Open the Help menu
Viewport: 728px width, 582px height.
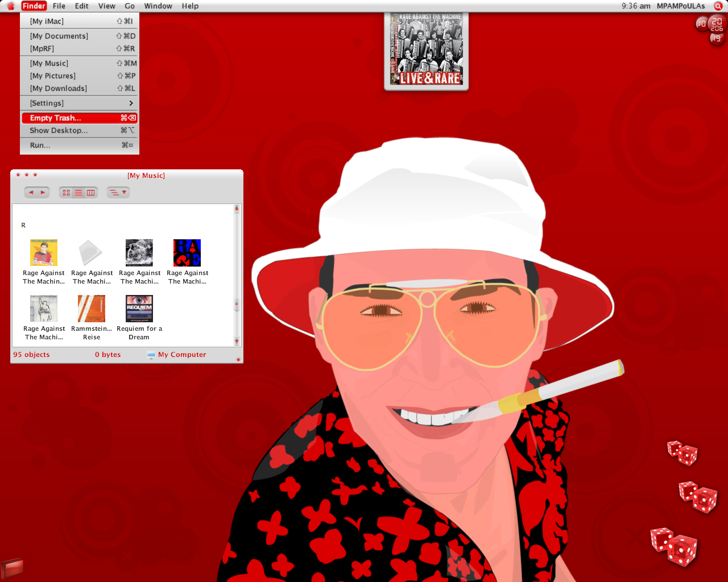pyautogui.click(x=190, y=6)
